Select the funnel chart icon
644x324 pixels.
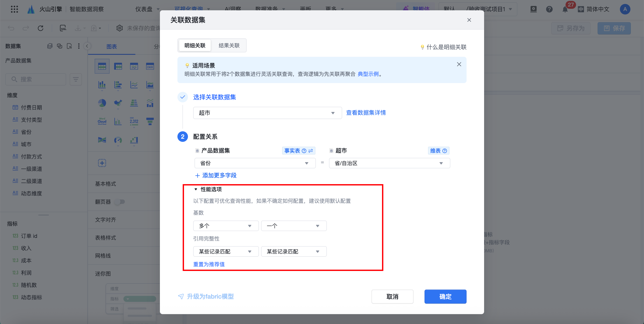point(150,121)
